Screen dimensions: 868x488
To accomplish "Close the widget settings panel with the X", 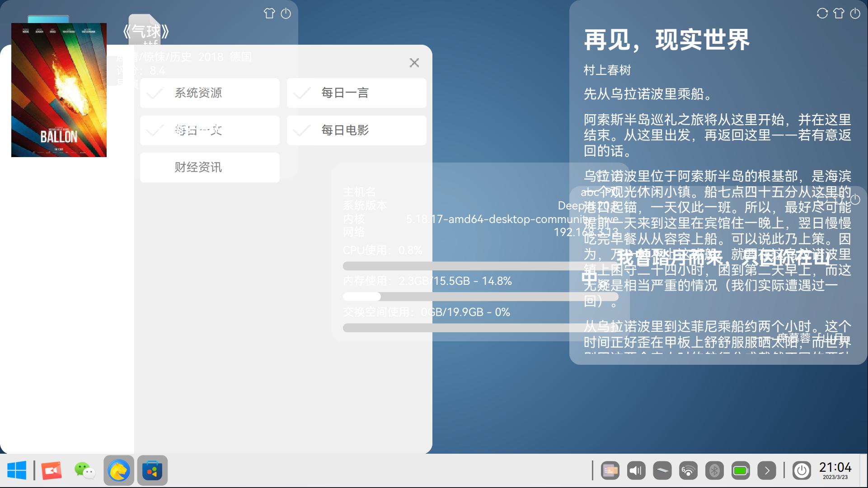I will [414, 63].
